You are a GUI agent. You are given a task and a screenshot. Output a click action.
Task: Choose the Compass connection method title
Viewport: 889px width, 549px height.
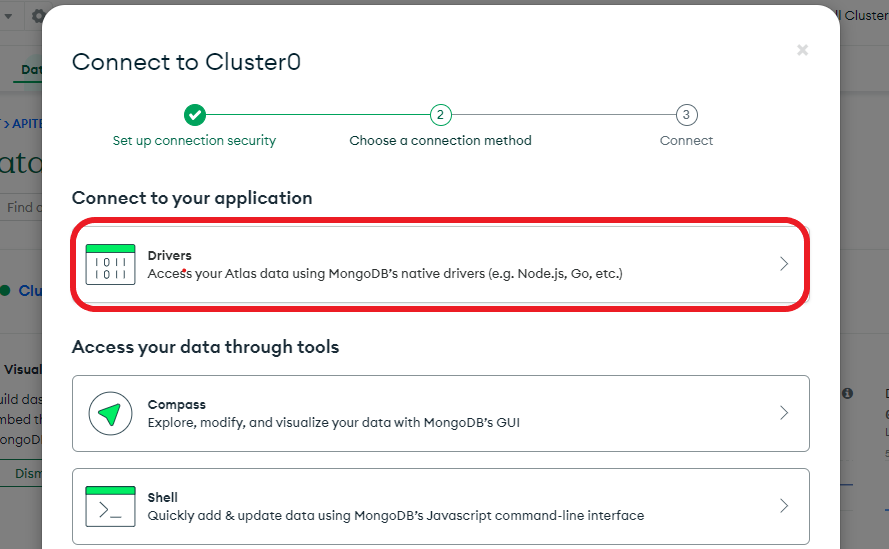(176, 404)
